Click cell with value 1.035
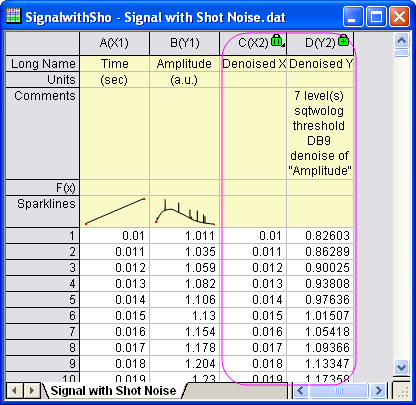Screen dimensions: 416x405 click(185, 252)
